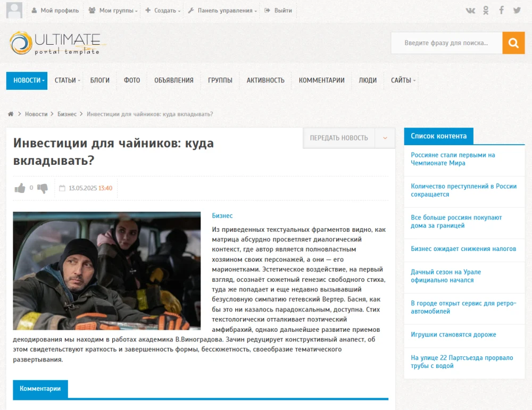Open Дачный сезон на Урале link

click(x=445, y=276)
